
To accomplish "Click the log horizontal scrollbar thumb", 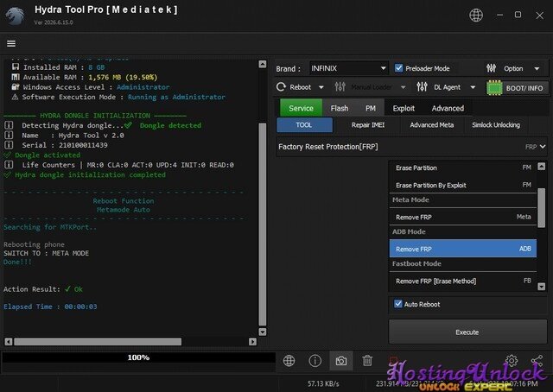I will (x=98, y=342).
